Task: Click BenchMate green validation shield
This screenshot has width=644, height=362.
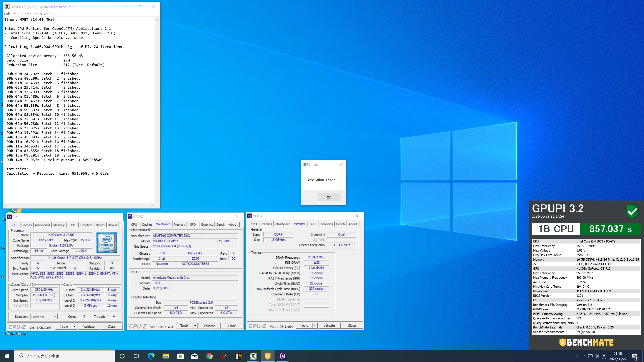Action: click(632, 211)
